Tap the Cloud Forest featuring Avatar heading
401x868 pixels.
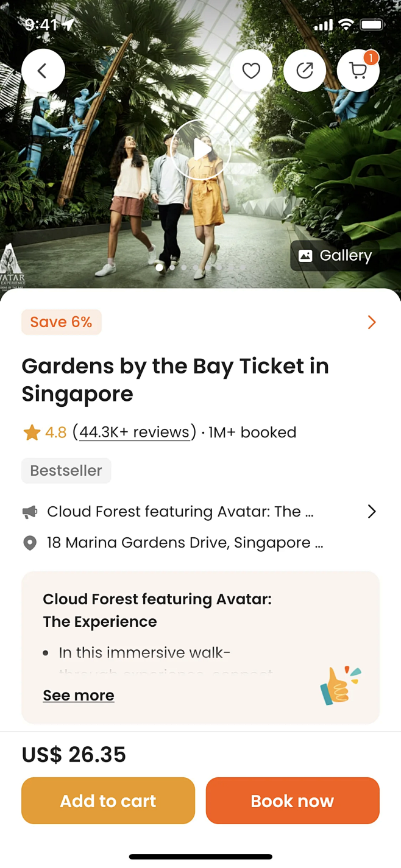(157, 610)
